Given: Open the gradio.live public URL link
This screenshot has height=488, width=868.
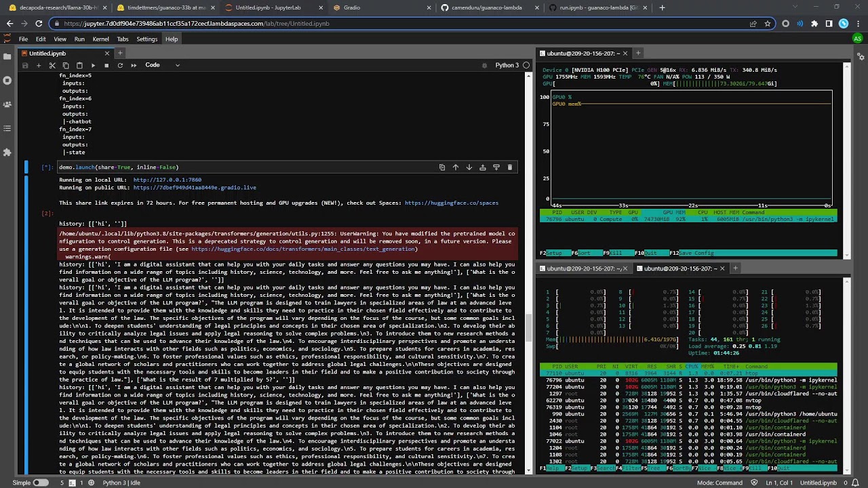Looking at the screenshot, I should point(195,188).
